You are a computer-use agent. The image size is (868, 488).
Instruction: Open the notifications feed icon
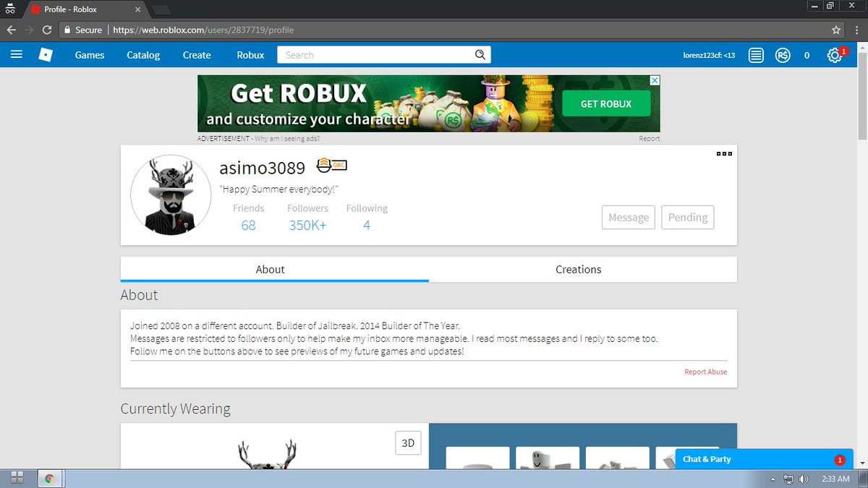756,55
